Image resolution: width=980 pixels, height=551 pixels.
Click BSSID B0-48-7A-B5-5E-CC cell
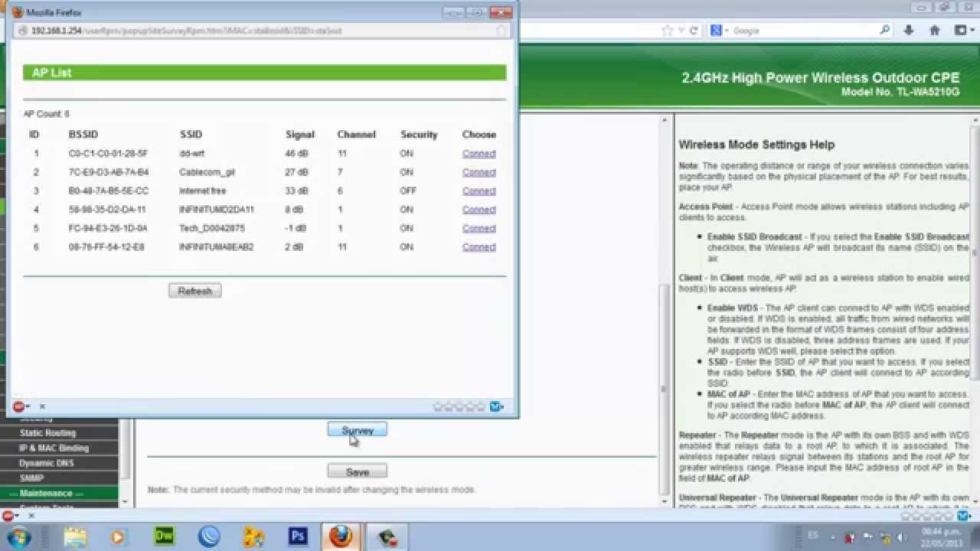[108, 191]
